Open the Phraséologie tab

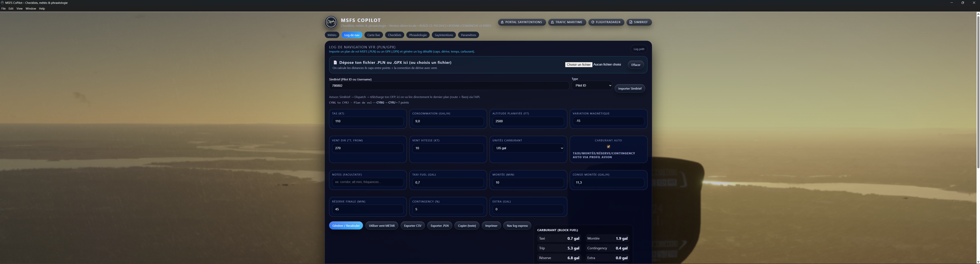coord(418,35)
